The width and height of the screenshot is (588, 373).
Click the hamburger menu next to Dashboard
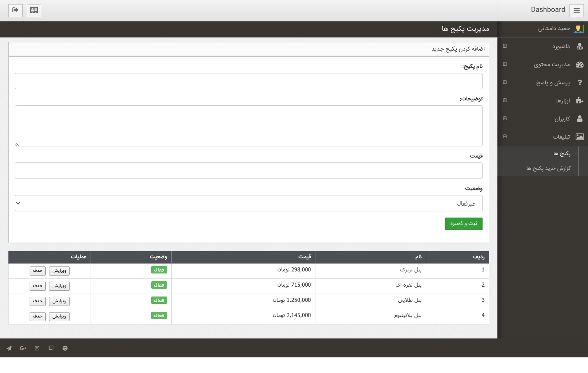576,11
